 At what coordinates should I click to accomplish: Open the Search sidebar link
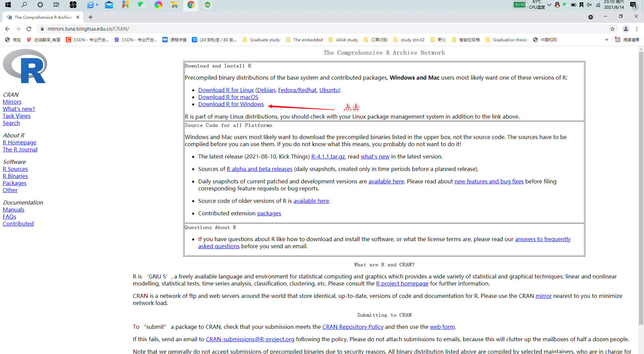point(11,123)
